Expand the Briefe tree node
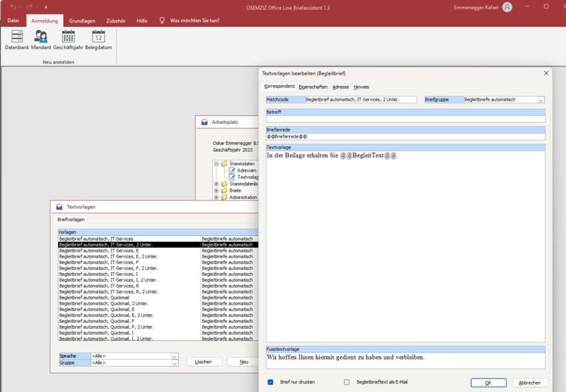This screenshot has width=566, height=392. pos(216,190)
